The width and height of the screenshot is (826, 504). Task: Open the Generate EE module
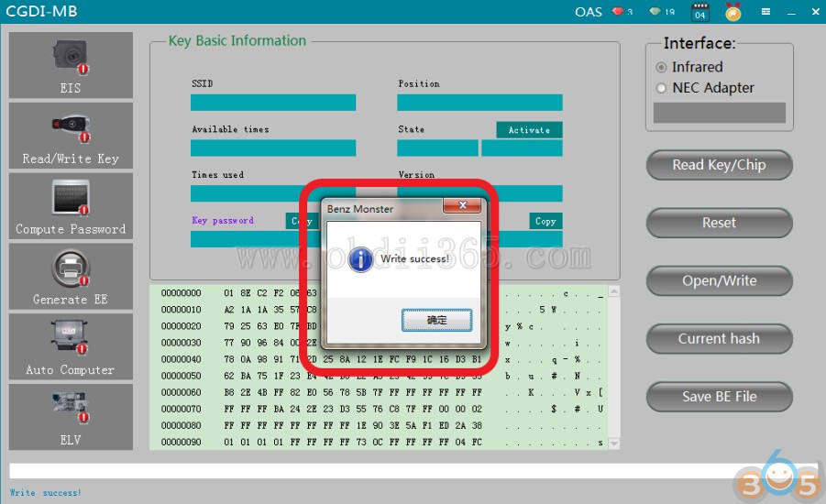[71, 276]
